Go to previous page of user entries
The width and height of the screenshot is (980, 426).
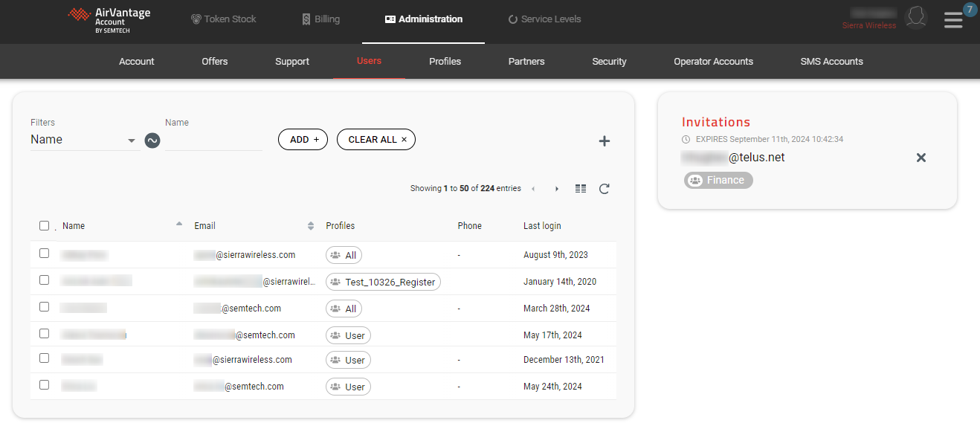coord(533,189)
